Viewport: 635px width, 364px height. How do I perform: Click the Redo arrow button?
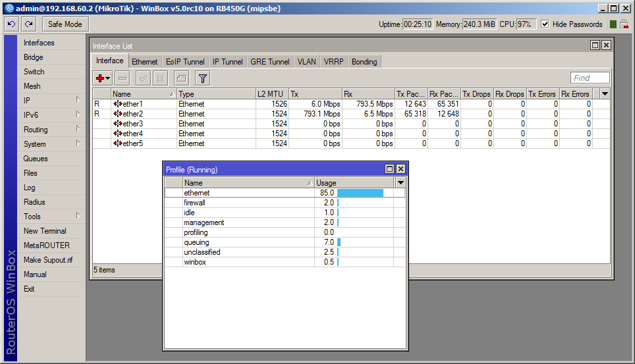[29, 24]
